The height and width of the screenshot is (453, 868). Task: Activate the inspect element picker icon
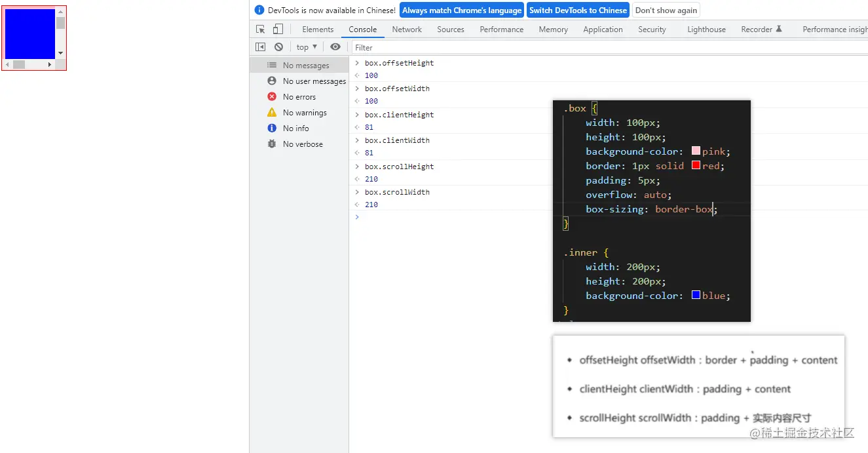[260, 30]
